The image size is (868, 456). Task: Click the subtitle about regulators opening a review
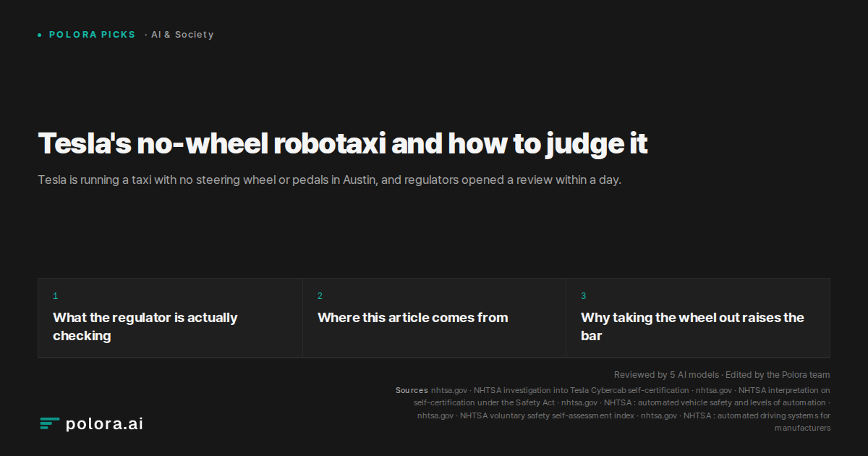[x=329, y=180]
